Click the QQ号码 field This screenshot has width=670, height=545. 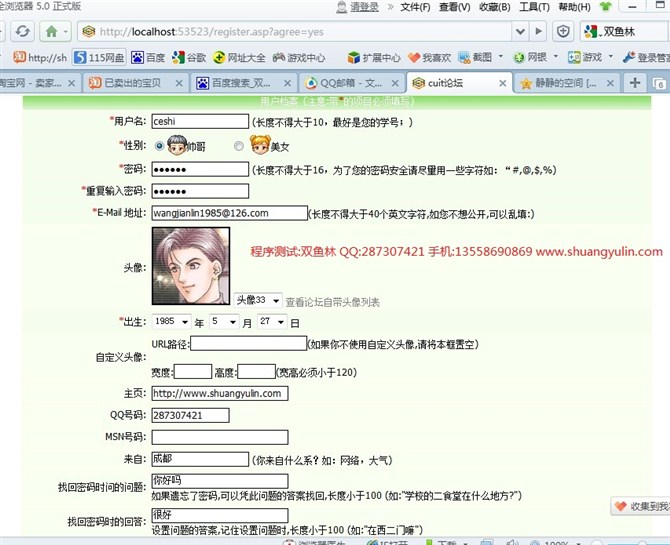191,415
